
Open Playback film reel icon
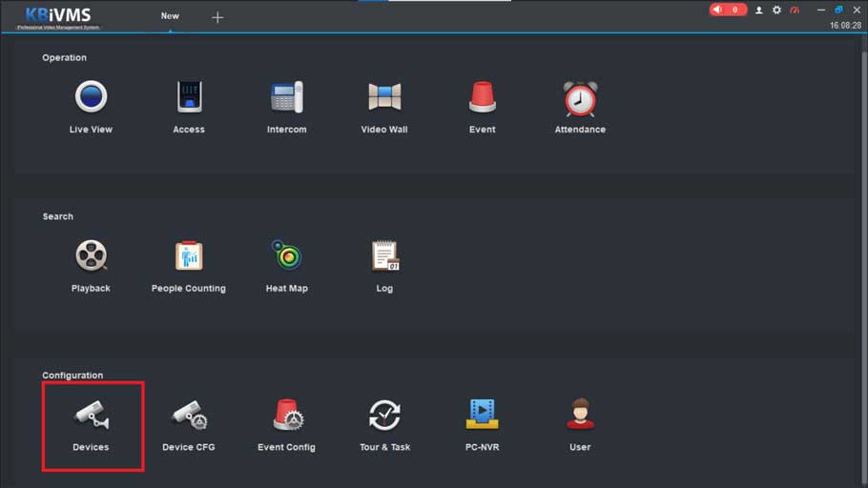pos(91,256)
